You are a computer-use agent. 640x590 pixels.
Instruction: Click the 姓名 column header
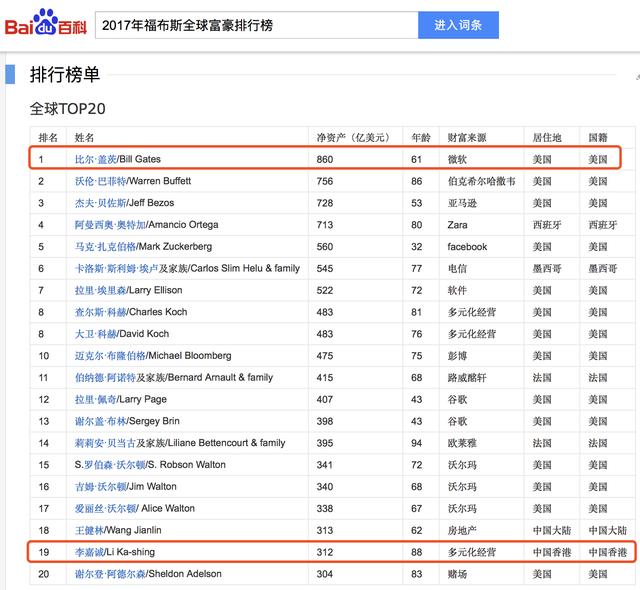(84, 138)
